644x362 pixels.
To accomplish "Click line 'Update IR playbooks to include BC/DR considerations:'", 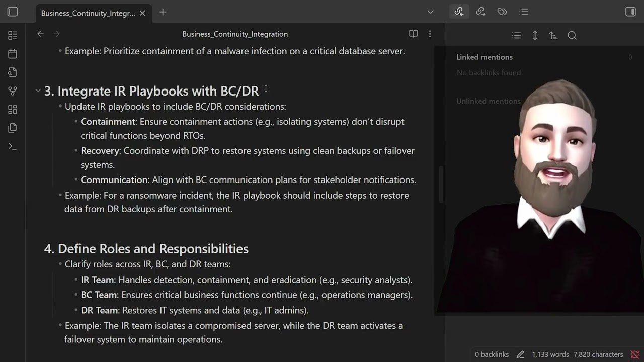I will (x=176, y=107).
